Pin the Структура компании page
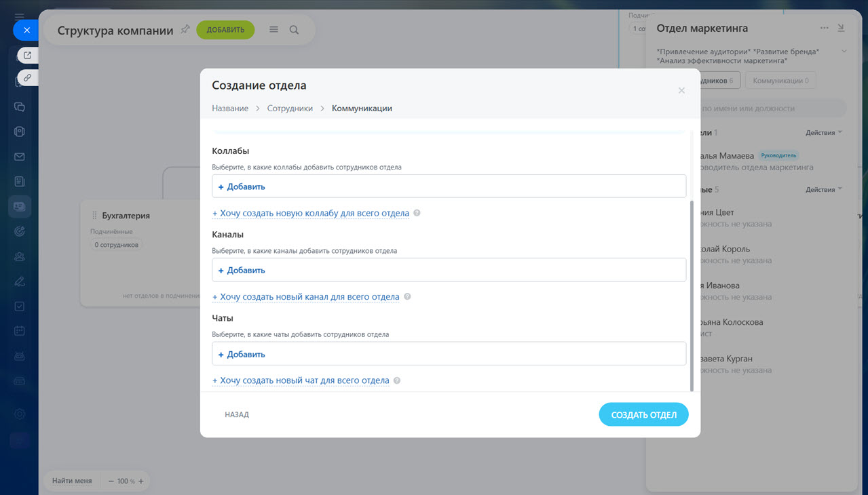 click(185, 30)
